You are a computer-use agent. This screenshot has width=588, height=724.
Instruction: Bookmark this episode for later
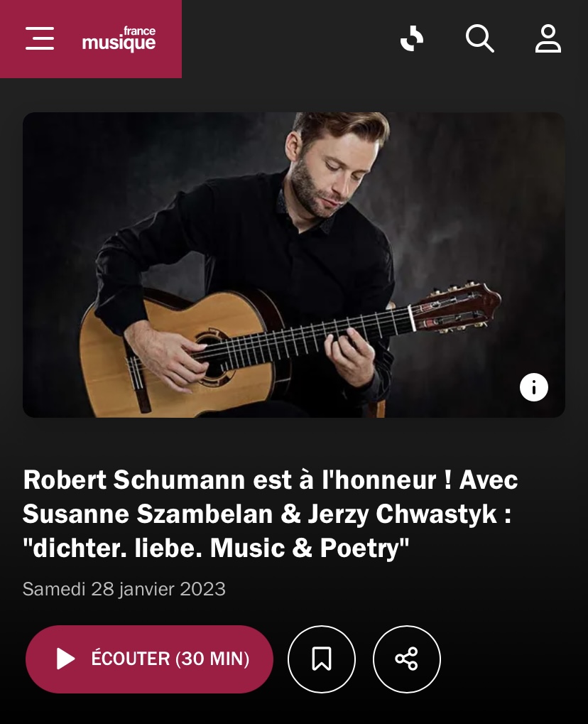click(x=322, y=659)
